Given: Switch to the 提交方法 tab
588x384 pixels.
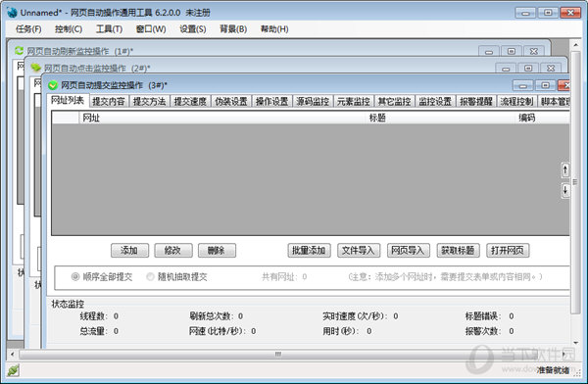Looking at the screenshot, I should pyautogui.click(x=150, y=101).
